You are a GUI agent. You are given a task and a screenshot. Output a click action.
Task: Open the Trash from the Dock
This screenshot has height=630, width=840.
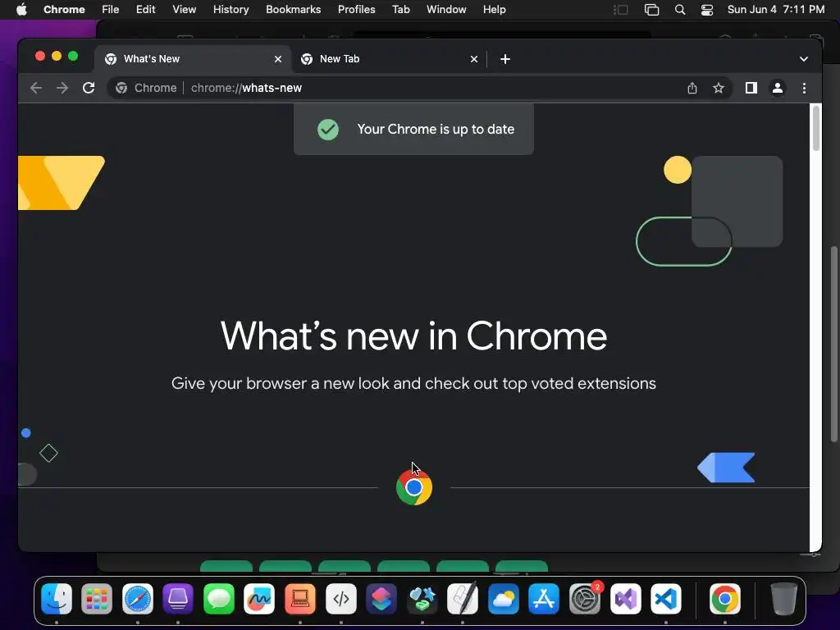click(783, 599)
